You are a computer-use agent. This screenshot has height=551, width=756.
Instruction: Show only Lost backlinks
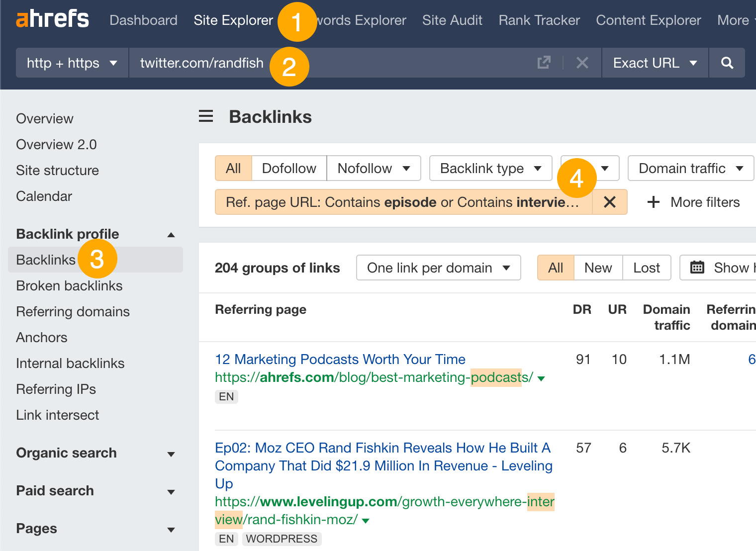pyautogui.click(x=646, y=268)
